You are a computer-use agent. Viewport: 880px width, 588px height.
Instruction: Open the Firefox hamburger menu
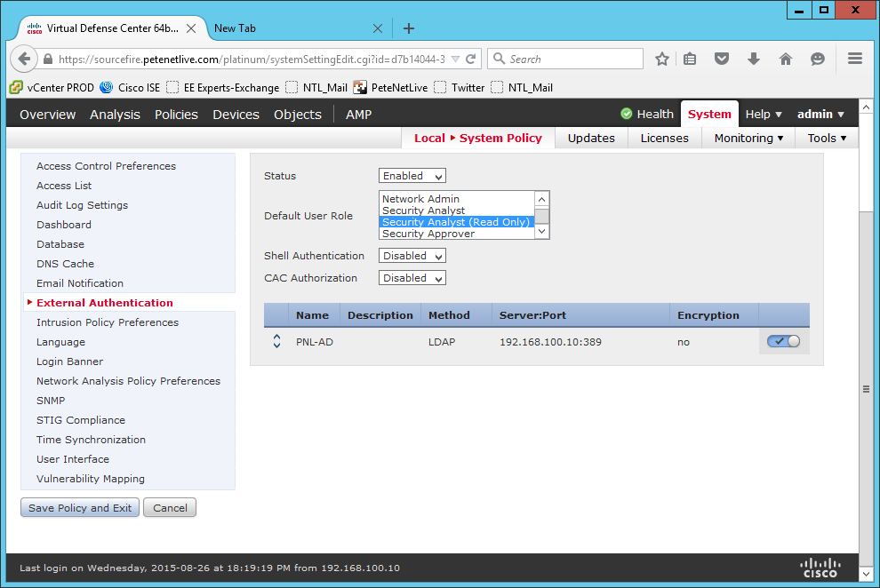855,59
